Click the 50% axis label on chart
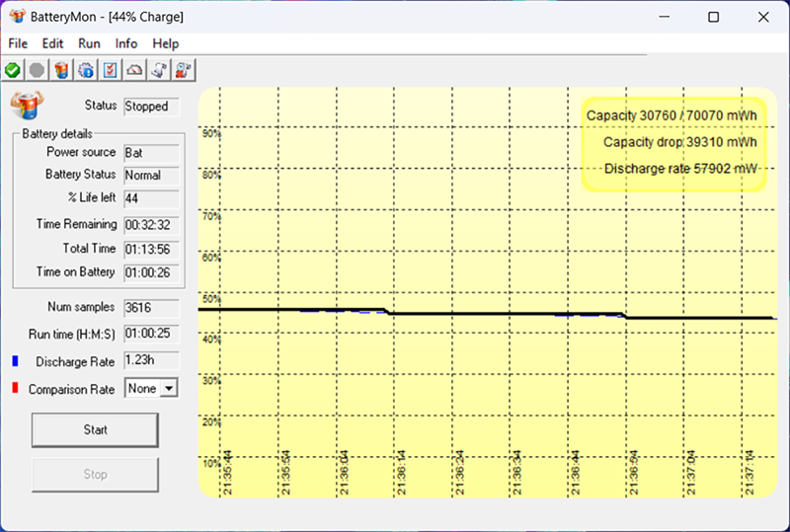 pos(211,299)
